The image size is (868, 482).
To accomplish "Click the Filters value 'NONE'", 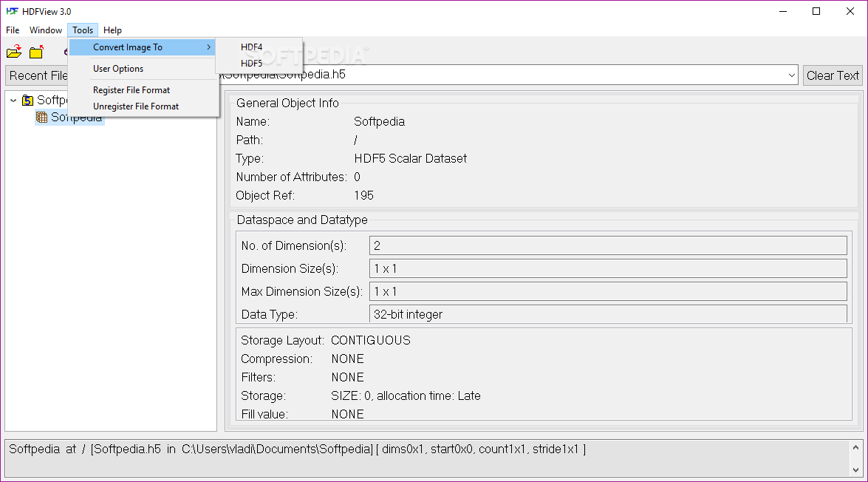I will [348, 377].
